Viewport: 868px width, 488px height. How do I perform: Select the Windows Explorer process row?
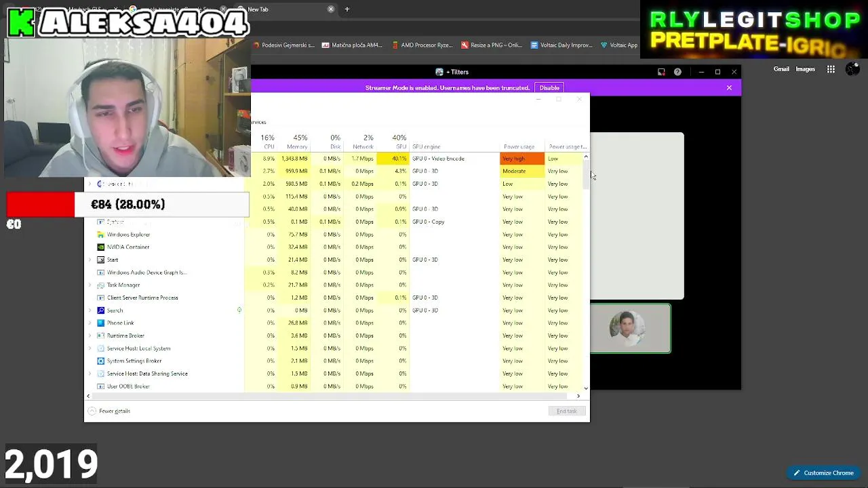[334, 235]
